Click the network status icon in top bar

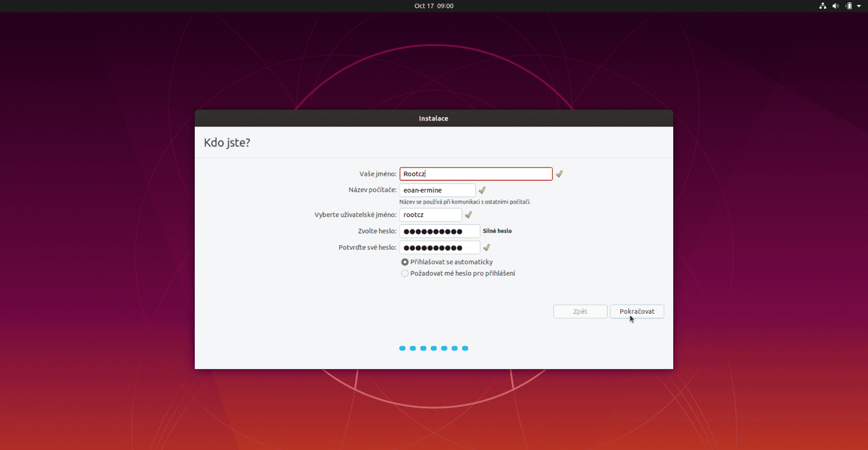coord(823,6)
